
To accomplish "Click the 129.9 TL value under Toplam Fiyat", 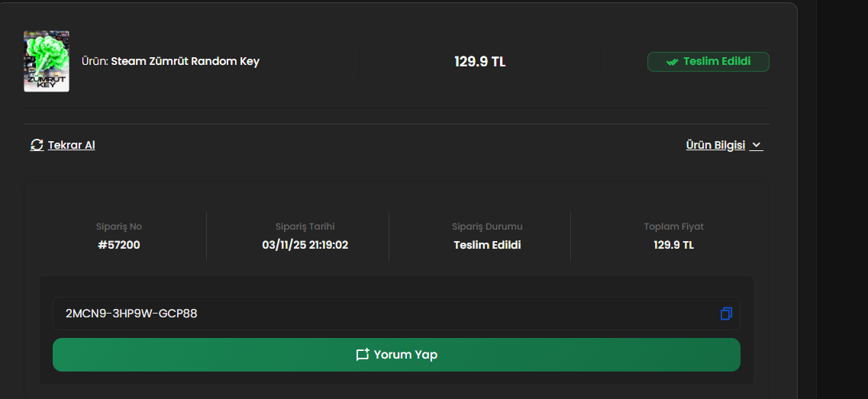I will click(x=673, y=245).
